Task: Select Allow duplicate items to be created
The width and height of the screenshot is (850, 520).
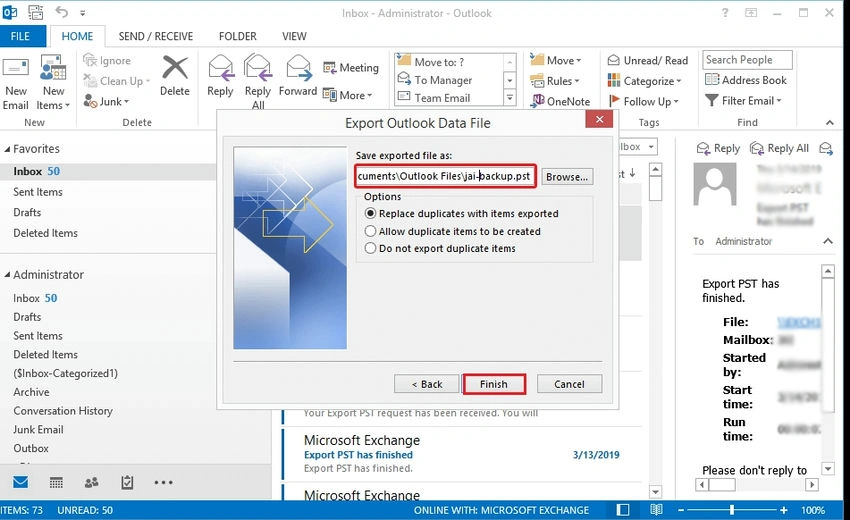Action: coord(453,231)
